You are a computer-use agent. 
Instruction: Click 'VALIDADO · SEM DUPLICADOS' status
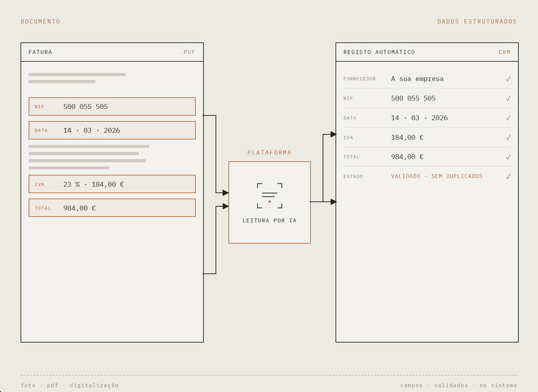point(437,176)
